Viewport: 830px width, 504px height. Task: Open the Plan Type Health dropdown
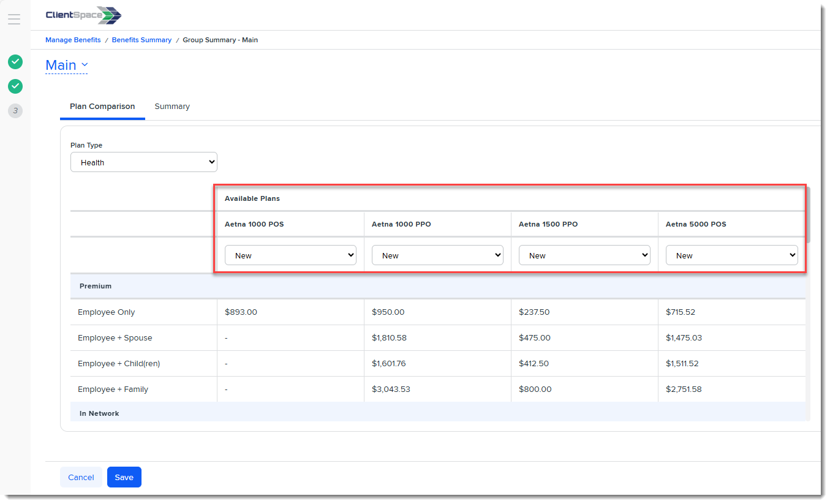pos(144,162)
